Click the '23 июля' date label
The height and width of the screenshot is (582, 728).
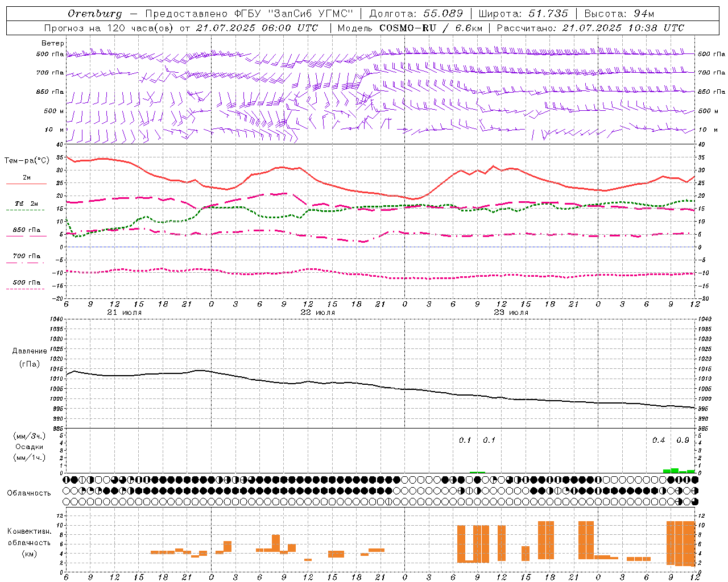(511, 313)
